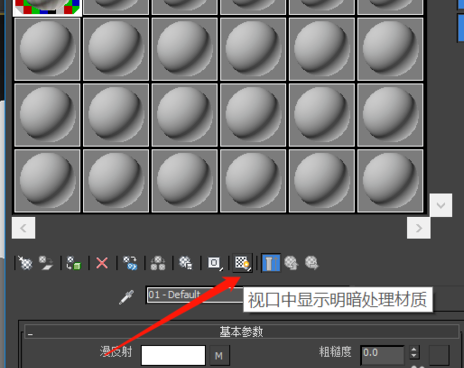This screenshot has height=368, width=464.
Task: Select third sample slot in middle row
Action: click(x=185, y=115)
